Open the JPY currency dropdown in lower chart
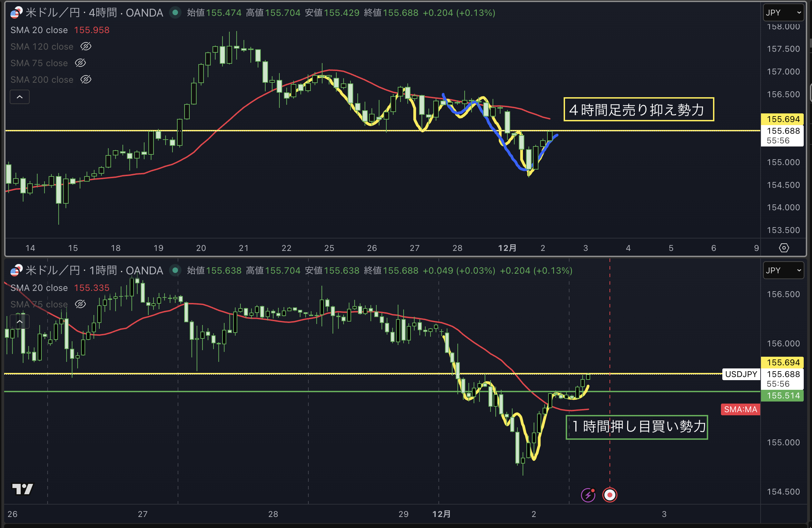The height and width of the screenshot is (528, 812). click(783, 271)
